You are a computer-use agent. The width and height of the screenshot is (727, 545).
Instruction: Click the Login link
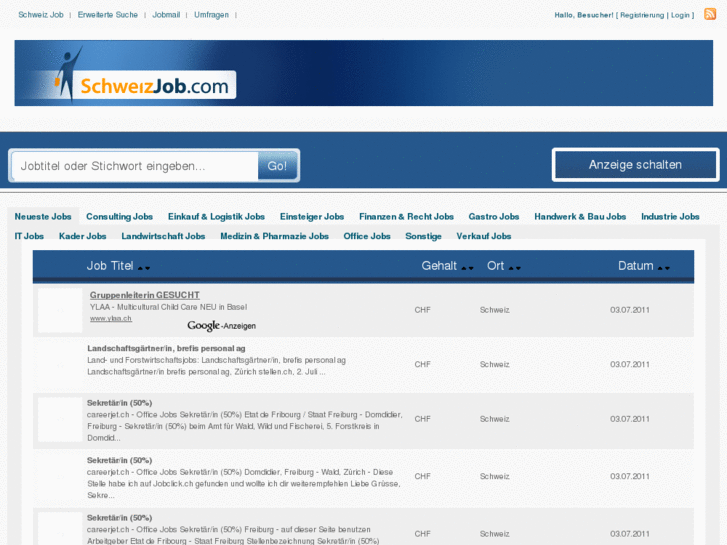coord(680,15)
